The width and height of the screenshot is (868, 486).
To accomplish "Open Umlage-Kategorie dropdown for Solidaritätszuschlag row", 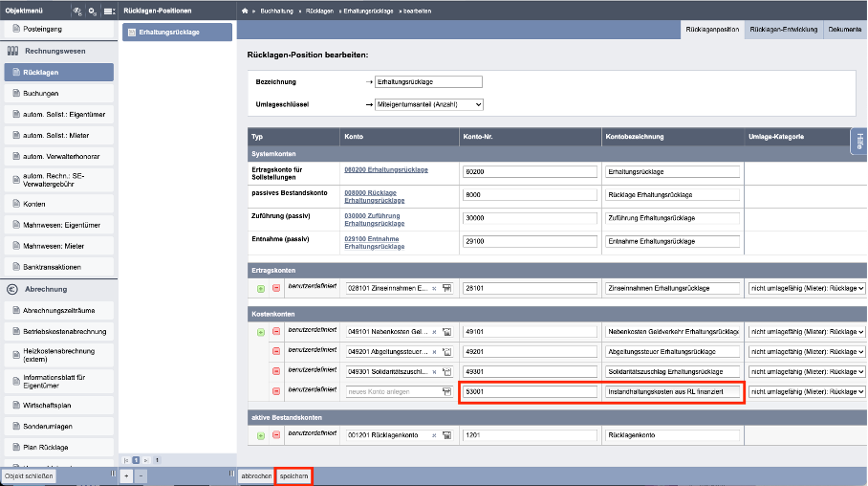I will tap(807, 372).
